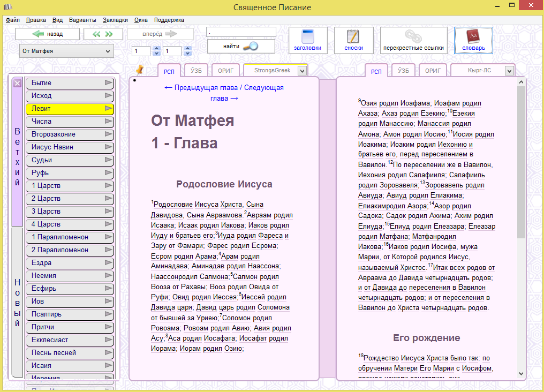
Task: Click the magnifier 'найти' search button
Action: coord(241,46)
